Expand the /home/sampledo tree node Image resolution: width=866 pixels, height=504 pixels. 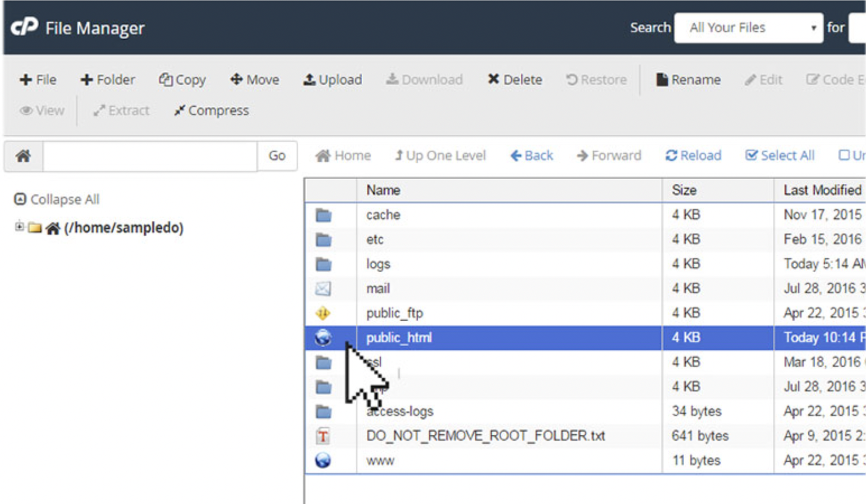tap(20, 227)
